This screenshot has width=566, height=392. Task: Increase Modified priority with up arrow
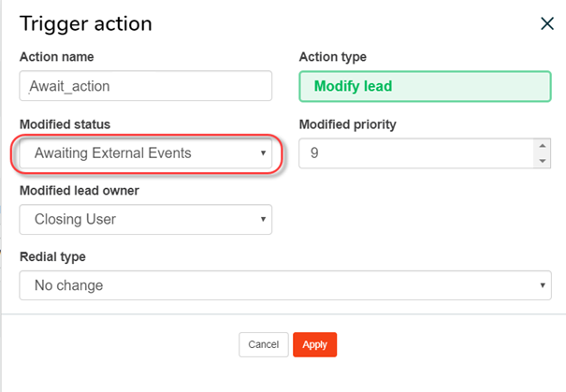[542, 146]
